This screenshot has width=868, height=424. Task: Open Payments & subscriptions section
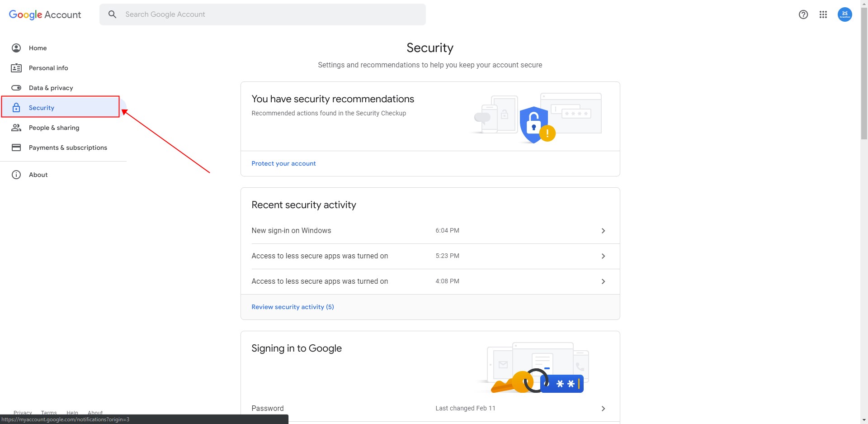(x=68, y=148)
